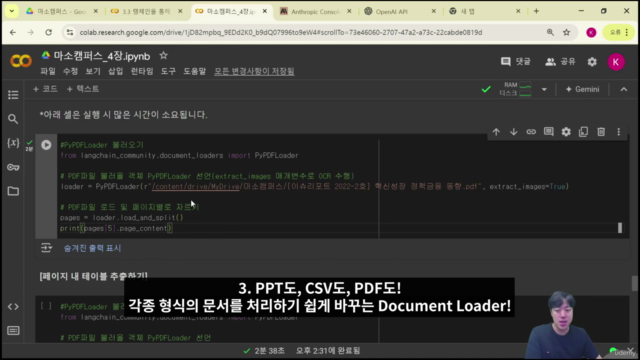The height and width of the screenshot is (360, 640).
Task: Click the Colab logo
Action: coord(21,61)
